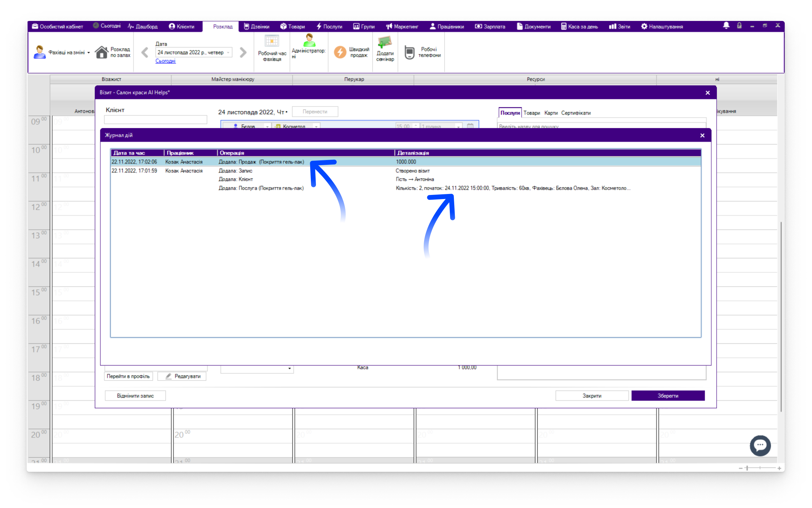Viewport: 812px width, 508px height.
Task: Open the Працівники section
Action: [x=447, y=26]
